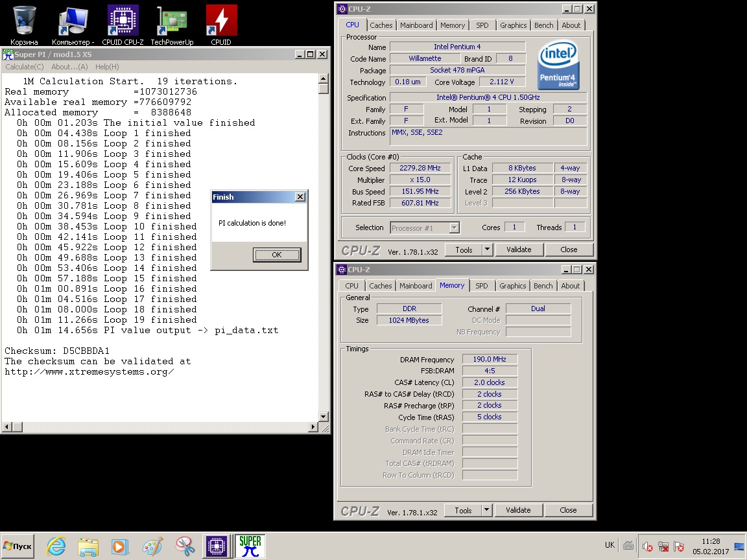Open the Processor #1 selection dropdown
Image resolution: width=747 pixels, height=560 pixels.
pyautogui.click(x=425, y=227)
